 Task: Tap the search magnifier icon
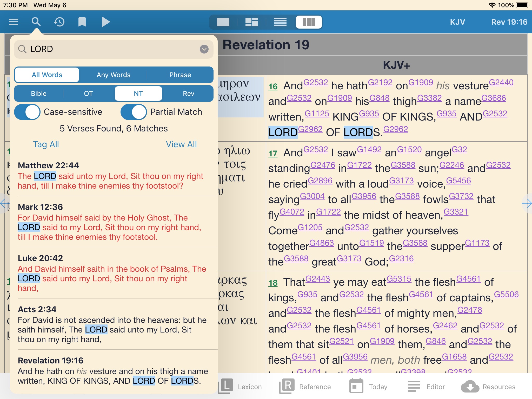click(x=36, y=22)
